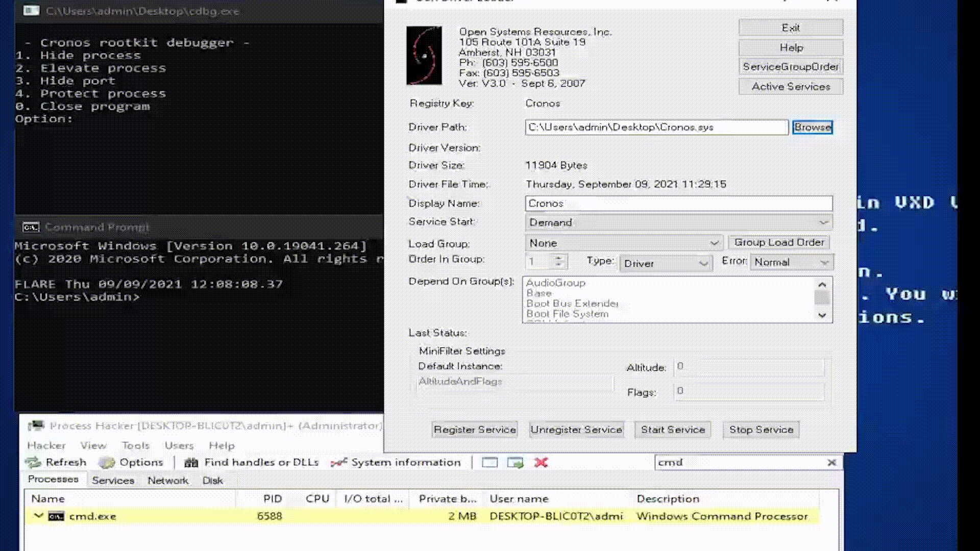Sort by the Description column header
The image size is (980, 551).
point(726,498)
